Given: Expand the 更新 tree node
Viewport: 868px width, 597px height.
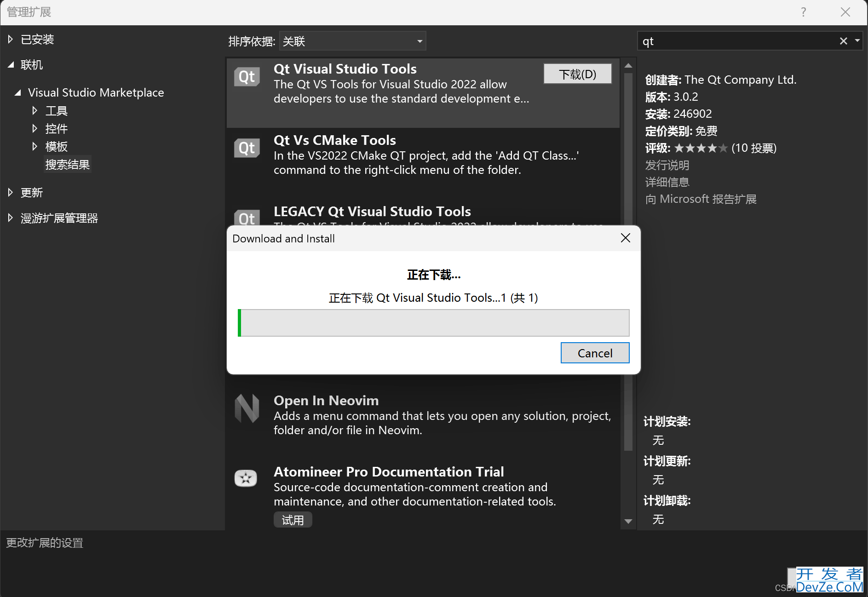Looking at the screenshot, I should pyautogui.click(x=11, y=192).
